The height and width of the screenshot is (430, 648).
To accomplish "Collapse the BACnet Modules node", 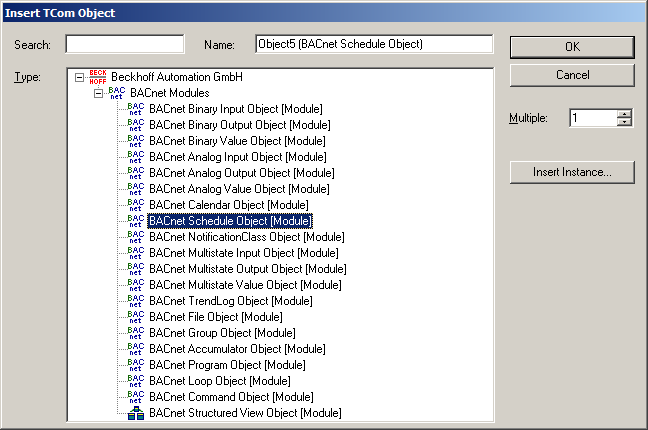I will coord(98,93).
